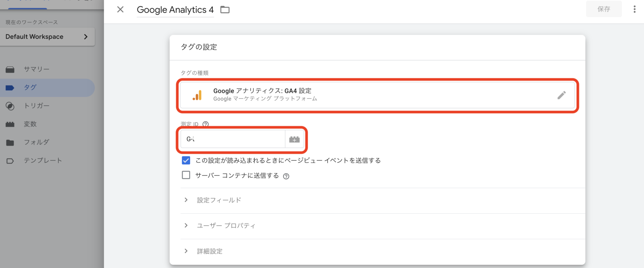Image resolution: width=644 pixels, height=268 pixels.
Task: Click the トリガー target icon
Action: pyautogui.click(x=10, y=106)
